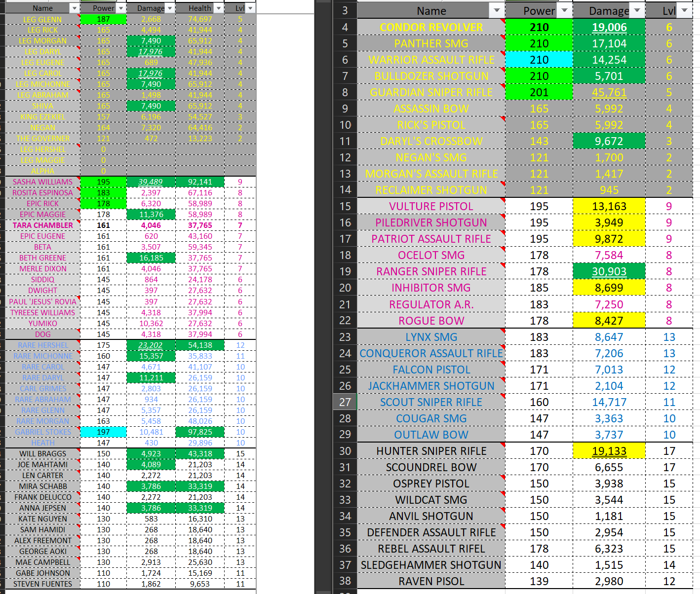The width and height of the screenshot is (700, 594).
Task: Click CONQUEROR ASSAULT RIFLE cell
Action: [x=431, y=353]
